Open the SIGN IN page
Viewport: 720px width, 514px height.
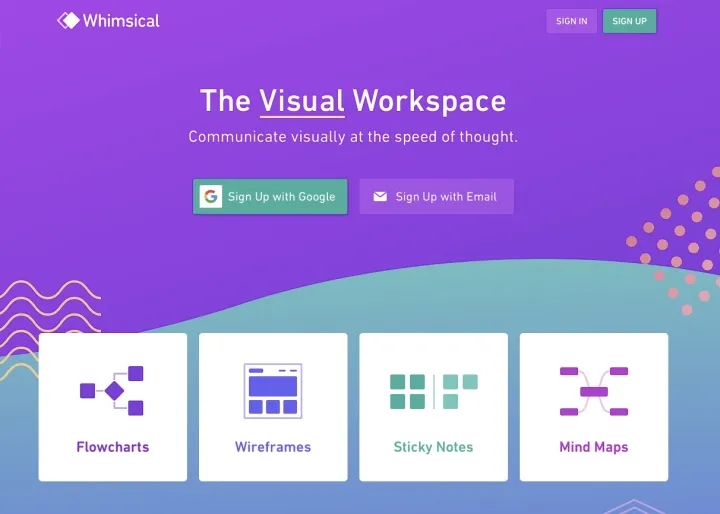click(571, 21)
